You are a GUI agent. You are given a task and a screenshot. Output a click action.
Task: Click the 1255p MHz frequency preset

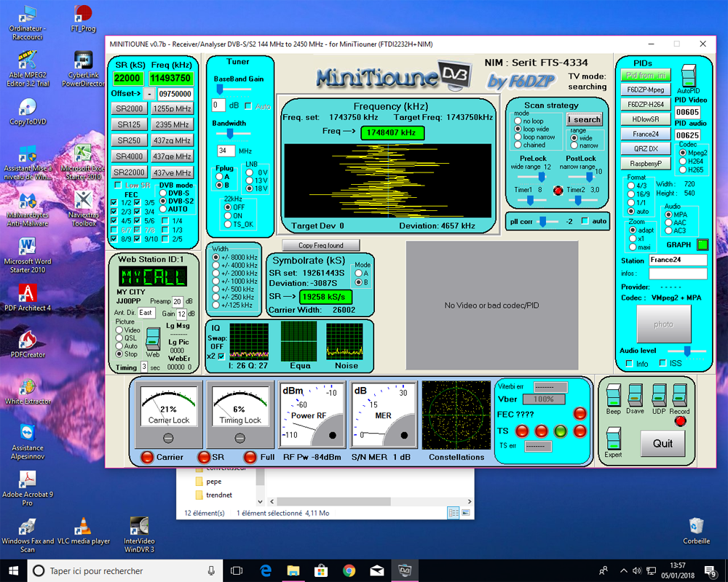coord(173,108)
